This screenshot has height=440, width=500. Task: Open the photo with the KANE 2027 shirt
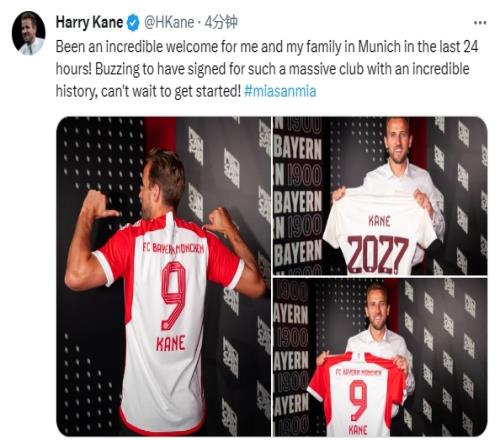(380, 196)
